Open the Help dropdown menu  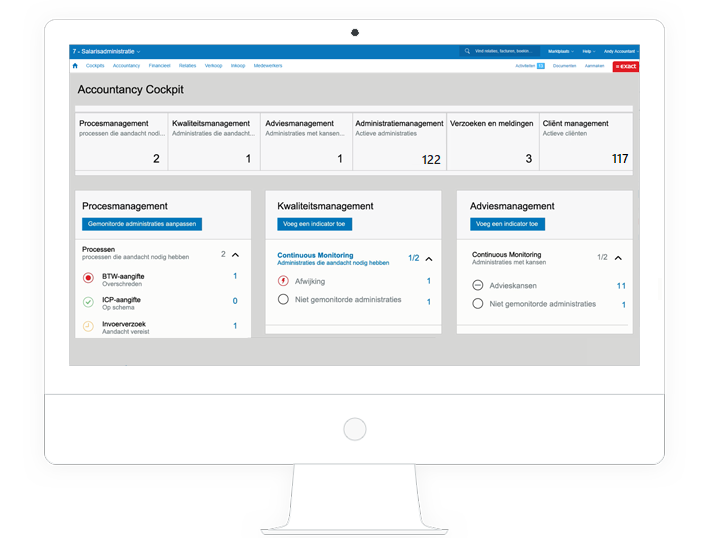588,51
